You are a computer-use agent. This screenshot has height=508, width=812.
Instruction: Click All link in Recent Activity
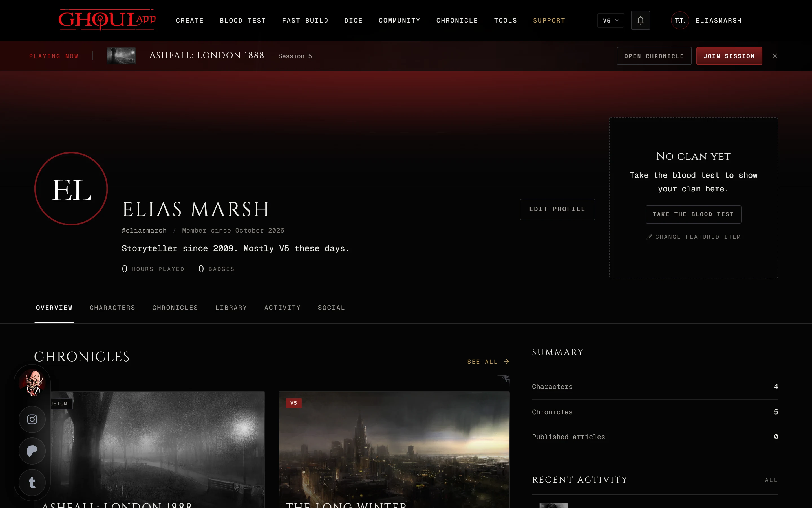(x=771, y=480)
